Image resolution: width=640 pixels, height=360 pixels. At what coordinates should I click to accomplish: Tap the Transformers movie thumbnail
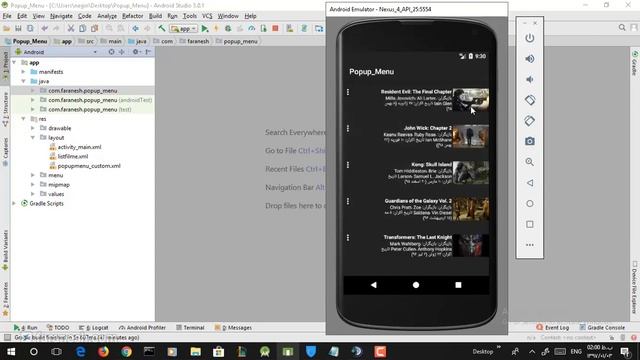(471, 245)
